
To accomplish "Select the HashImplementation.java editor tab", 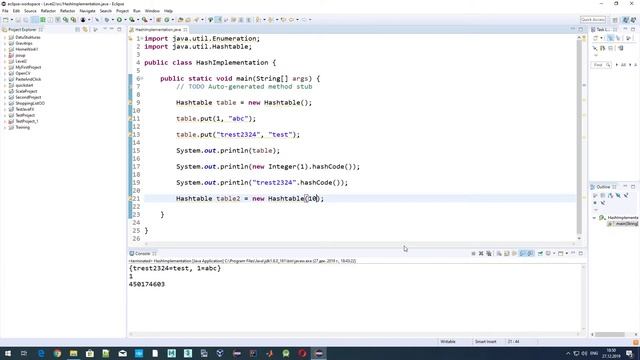I will [158, 30].
